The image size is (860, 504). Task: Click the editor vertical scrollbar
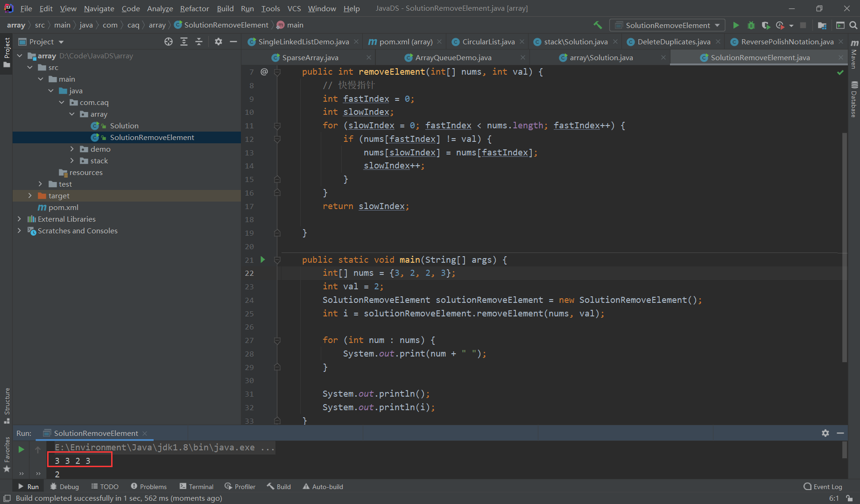(x=845, y=247)
